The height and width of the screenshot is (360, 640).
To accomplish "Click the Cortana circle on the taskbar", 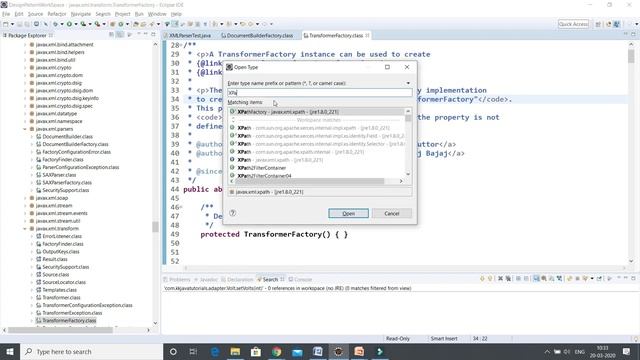I will pyautogui.click(x=173, y=351).
